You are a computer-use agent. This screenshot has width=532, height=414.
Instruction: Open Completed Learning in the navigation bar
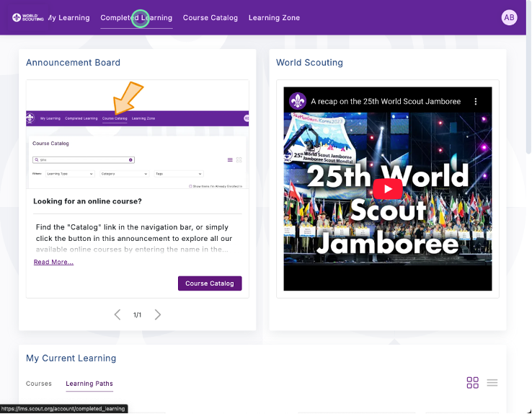coord(136,17)
